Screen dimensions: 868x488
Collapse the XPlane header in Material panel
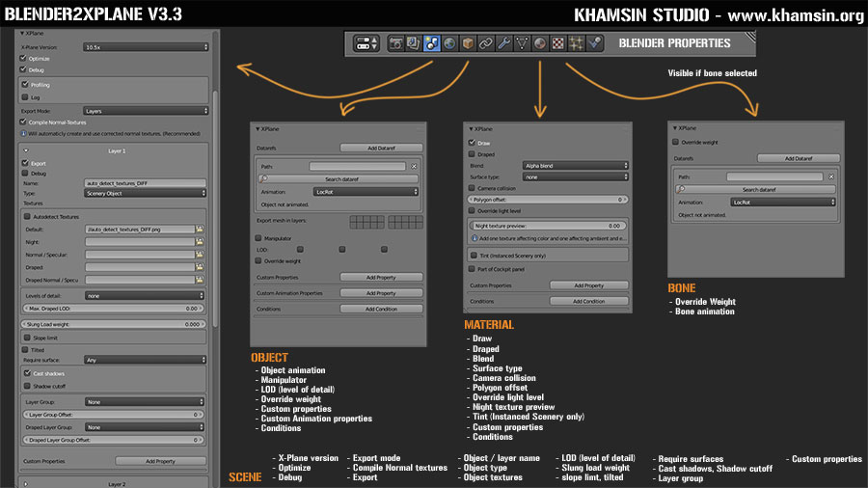click(x=471, y=129)
